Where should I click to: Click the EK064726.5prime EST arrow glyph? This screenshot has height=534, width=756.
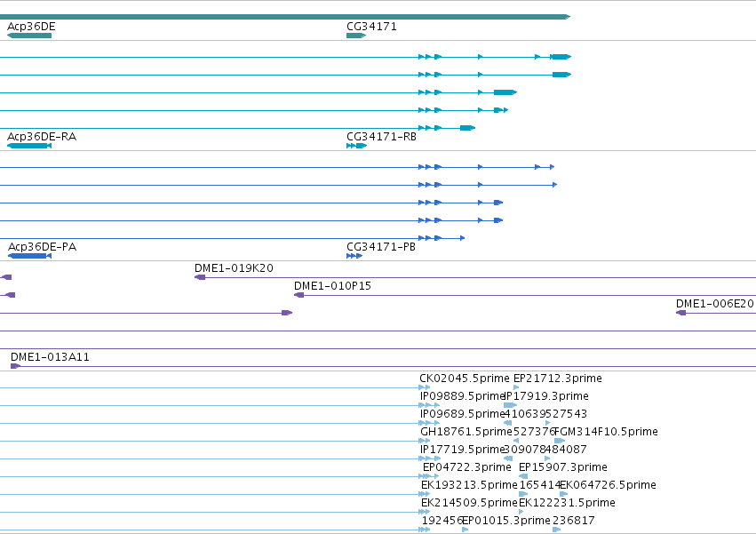click(x=563, y=494)
